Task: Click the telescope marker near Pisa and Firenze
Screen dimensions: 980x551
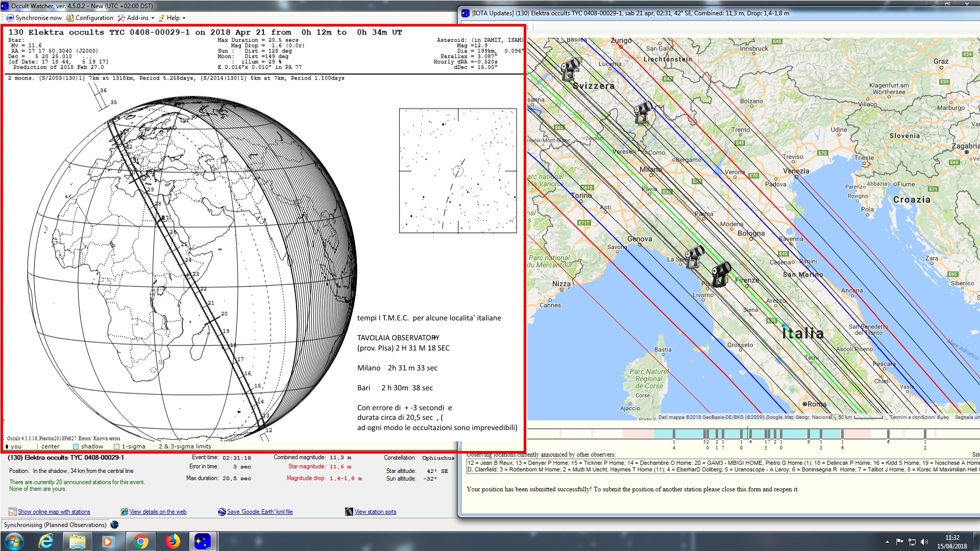Action: pyautogui.click(x=721, y=274)
